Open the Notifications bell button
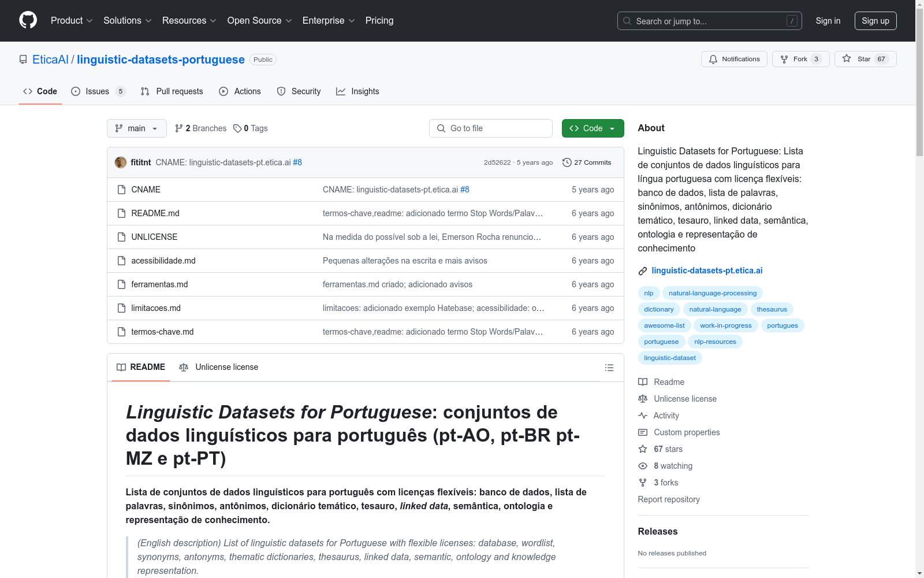 tap(734, 59)
